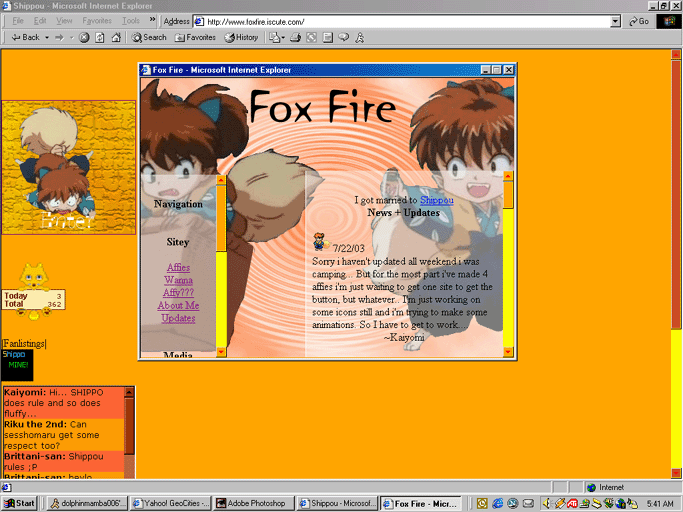Viewport: 683px width, 512px height.
Task: Click the Outlook Express envelope quick launch icon
Action: [x=528, y=504]
